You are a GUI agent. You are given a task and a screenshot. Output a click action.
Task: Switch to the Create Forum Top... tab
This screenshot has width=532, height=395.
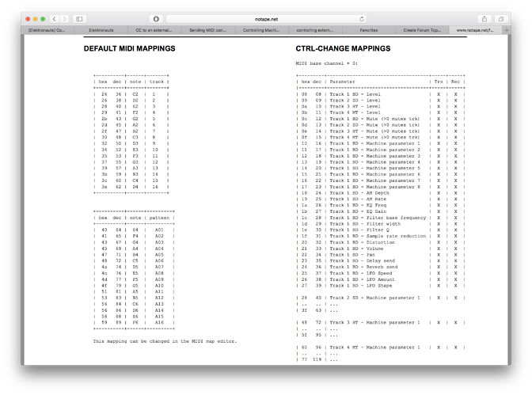[x=422, y=30]
